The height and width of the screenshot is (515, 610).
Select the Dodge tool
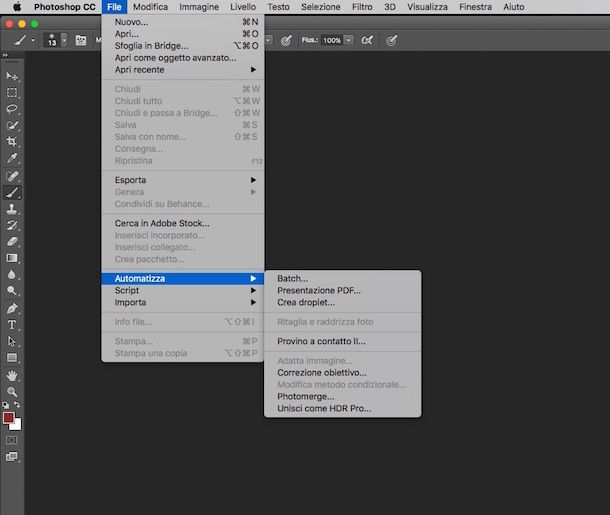pyautogui.click(x=12, y=291)
